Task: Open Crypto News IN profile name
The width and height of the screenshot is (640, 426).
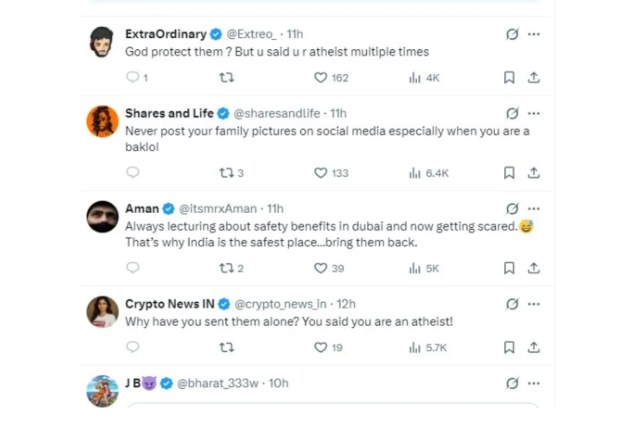Action: [169, 304]
